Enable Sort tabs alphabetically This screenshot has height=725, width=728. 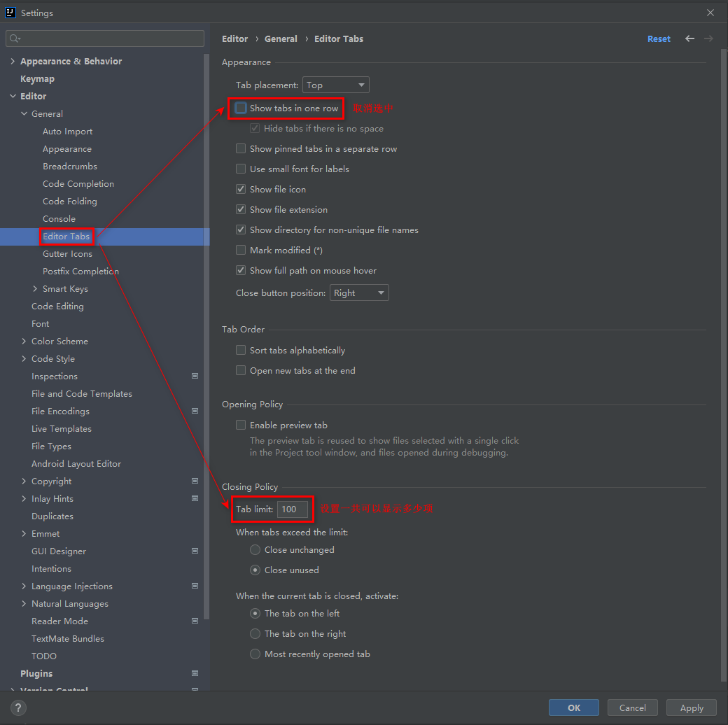click(241, 350)
